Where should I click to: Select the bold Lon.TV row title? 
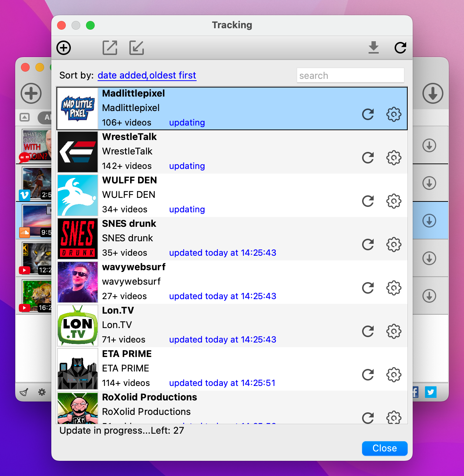(x=118, y=310)
